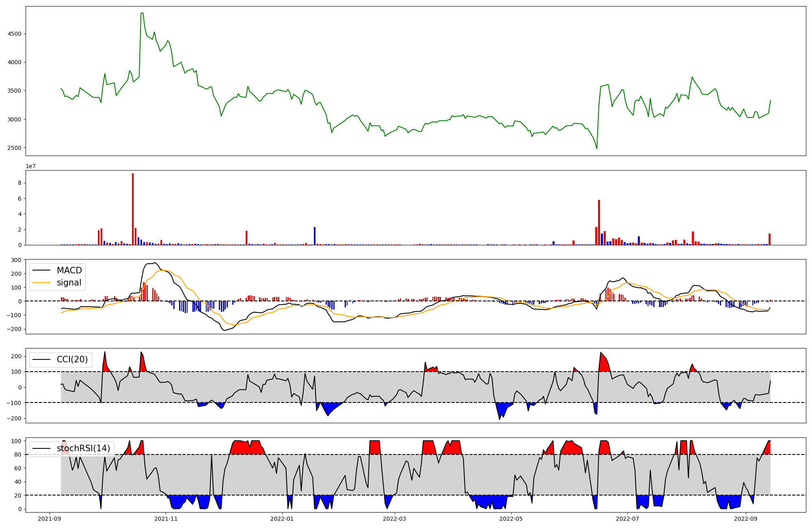Click the CCI(20) legend entry
Viewport: 812px width, 528px height.
(x=72, y=359)
